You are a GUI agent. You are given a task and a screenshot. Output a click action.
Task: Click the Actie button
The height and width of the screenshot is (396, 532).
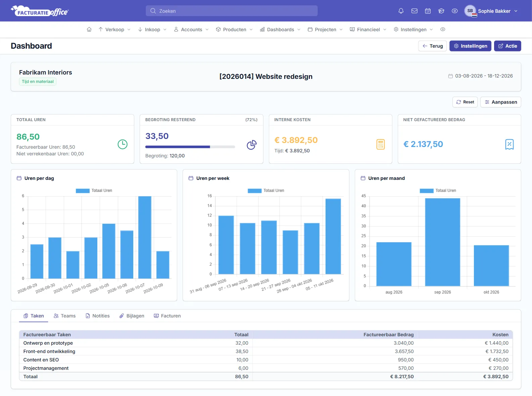(x=507, y=46)
